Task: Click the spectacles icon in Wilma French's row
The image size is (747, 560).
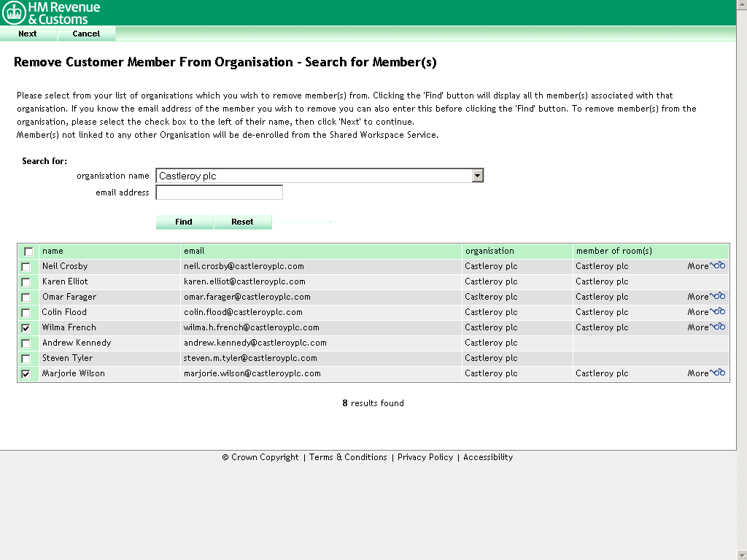Action: pyautogui.click(x=721, y=327)
